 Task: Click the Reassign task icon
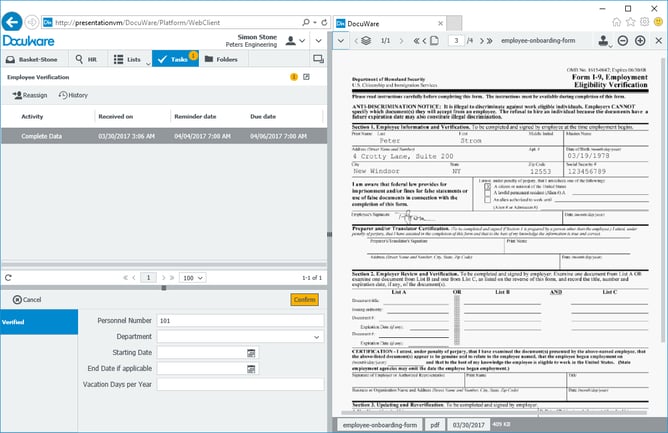point(30,95)
